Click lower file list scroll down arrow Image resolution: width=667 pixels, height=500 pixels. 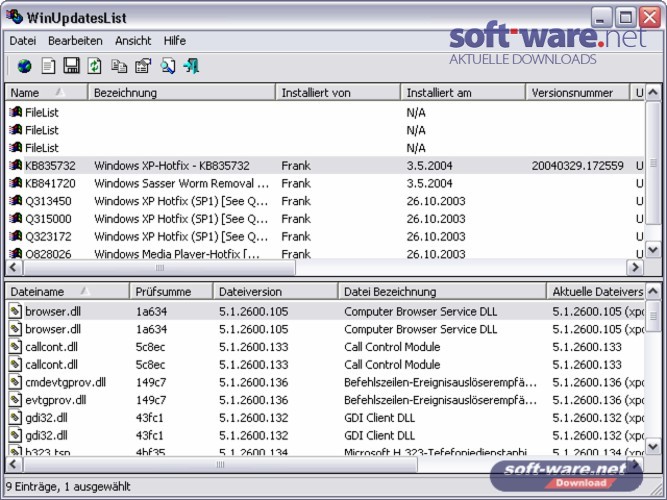[653, 446]
